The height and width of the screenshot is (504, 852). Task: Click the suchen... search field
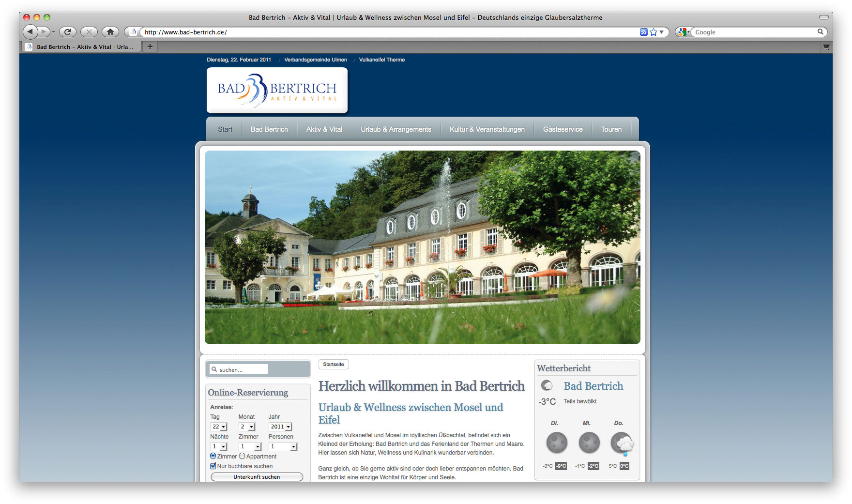(x=242, y=369)
